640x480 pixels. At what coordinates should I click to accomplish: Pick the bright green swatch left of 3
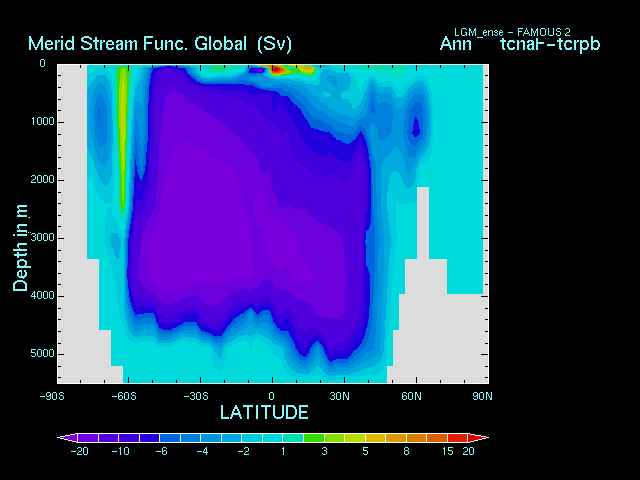(x=314, y=438)
